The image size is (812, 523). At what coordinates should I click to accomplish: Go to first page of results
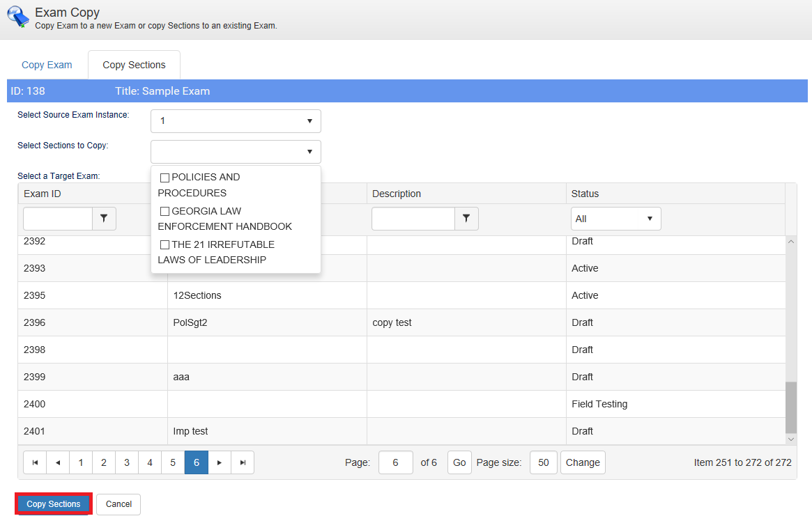(x=35, y=462)
